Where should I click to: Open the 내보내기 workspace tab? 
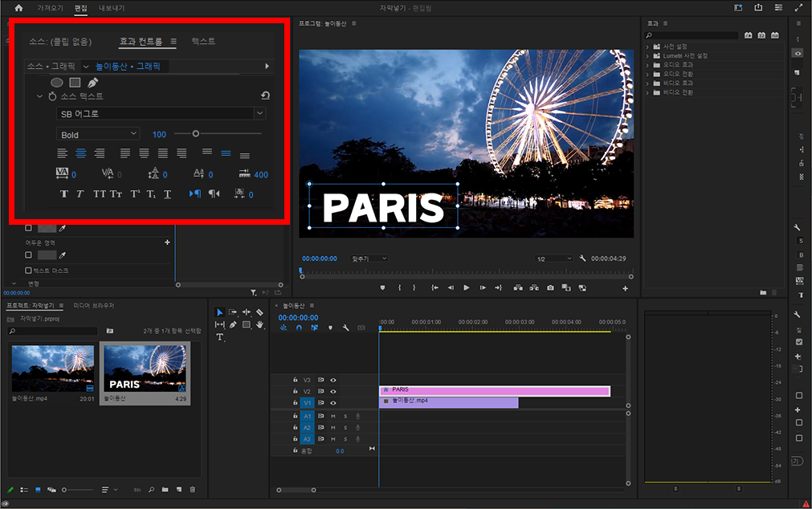tap(111, 8)
